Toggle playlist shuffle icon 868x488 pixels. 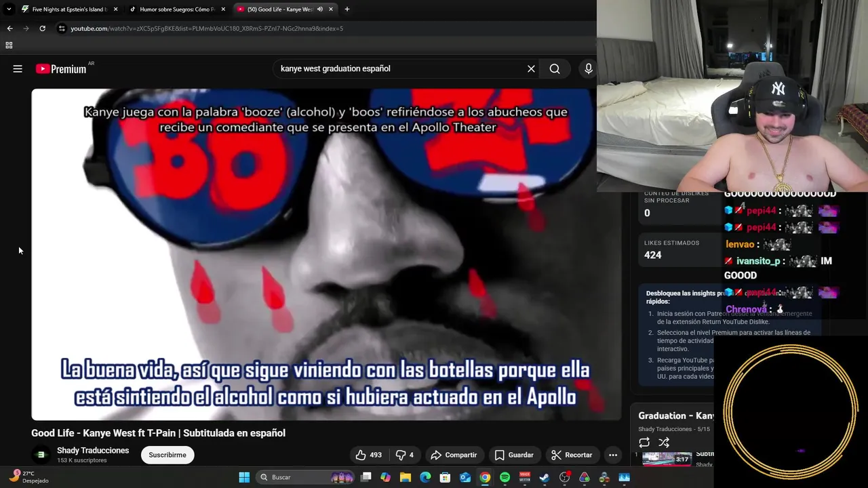(664, 443)
